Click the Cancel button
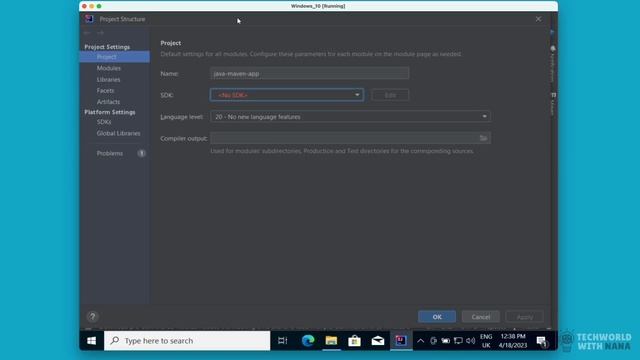640x360 pixels. pyautogui.click(x=480, y=317)
